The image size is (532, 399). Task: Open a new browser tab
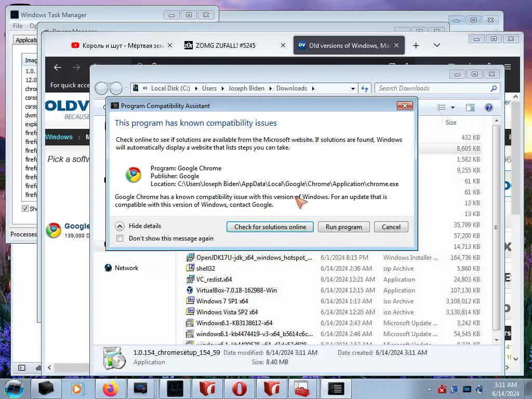416,46
